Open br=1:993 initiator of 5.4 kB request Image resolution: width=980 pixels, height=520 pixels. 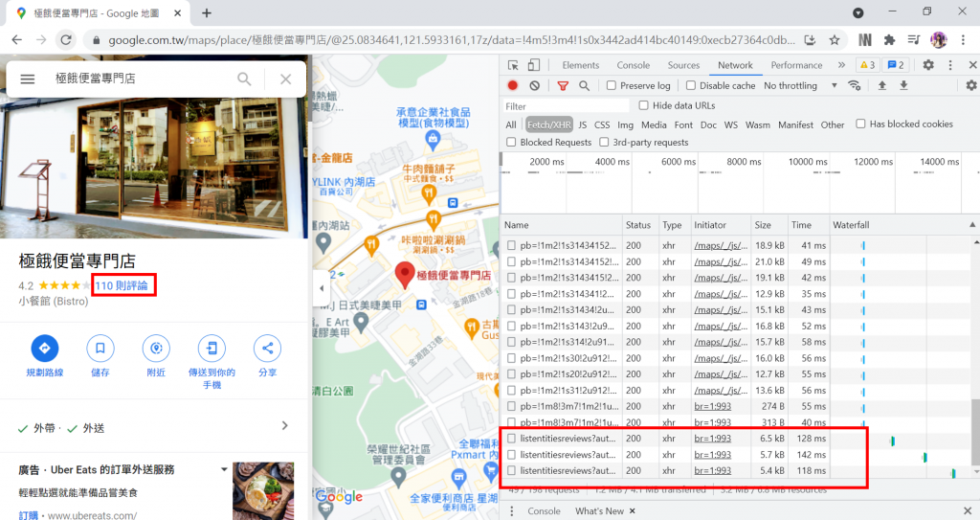[x=712, y=470]
